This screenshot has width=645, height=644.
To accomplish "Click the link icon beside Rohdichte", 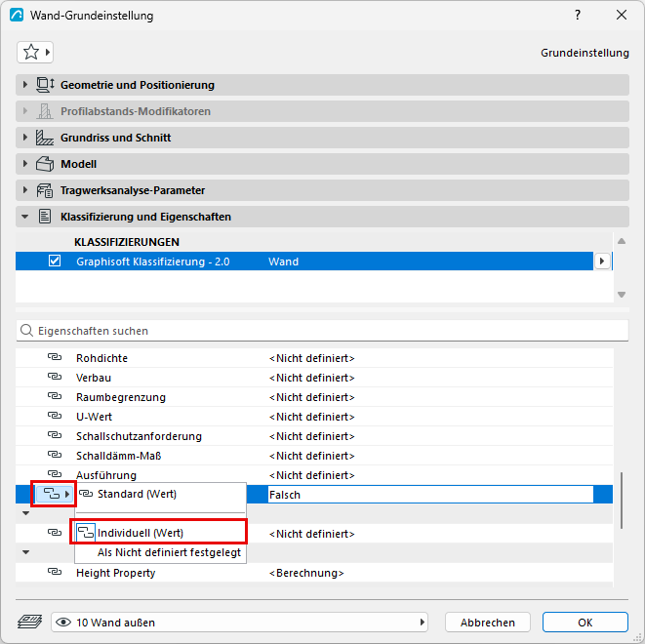I will [55, 357].
